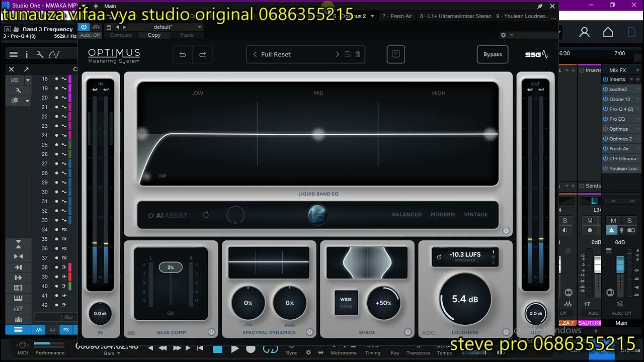Screen dimensions: 644x362
Task: Open the track list lines icon
Action: click(14, 54)
